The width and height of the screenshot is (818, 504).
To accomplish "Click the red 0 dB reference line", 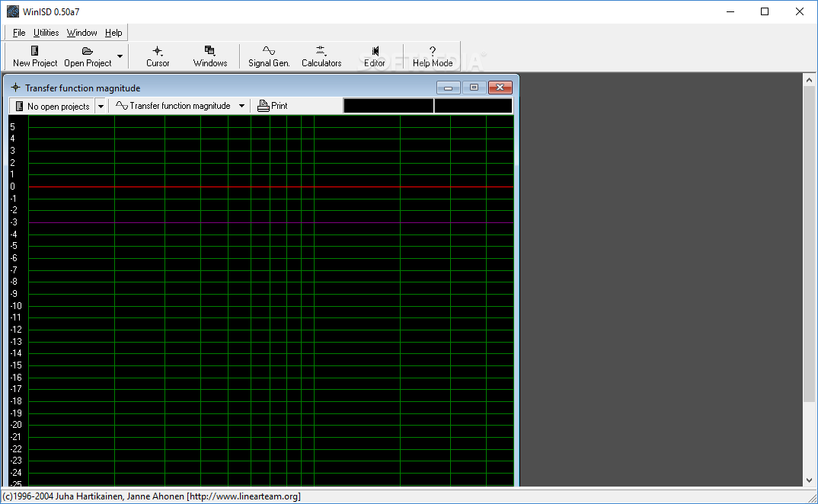I will tap(270, 187).
